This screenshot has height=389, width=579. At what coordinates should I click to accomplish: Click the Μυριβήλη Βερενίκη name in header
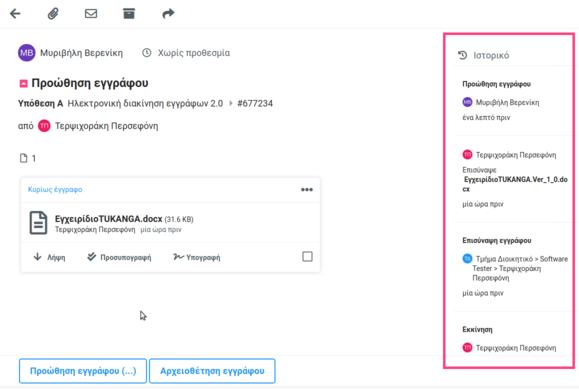click(x=81, y=53)
